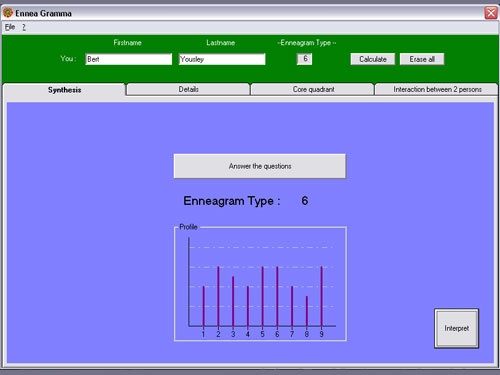Open the Core quadrant tab
The width and height of the screenshot is (500, 375).
(x=313, y=89)
